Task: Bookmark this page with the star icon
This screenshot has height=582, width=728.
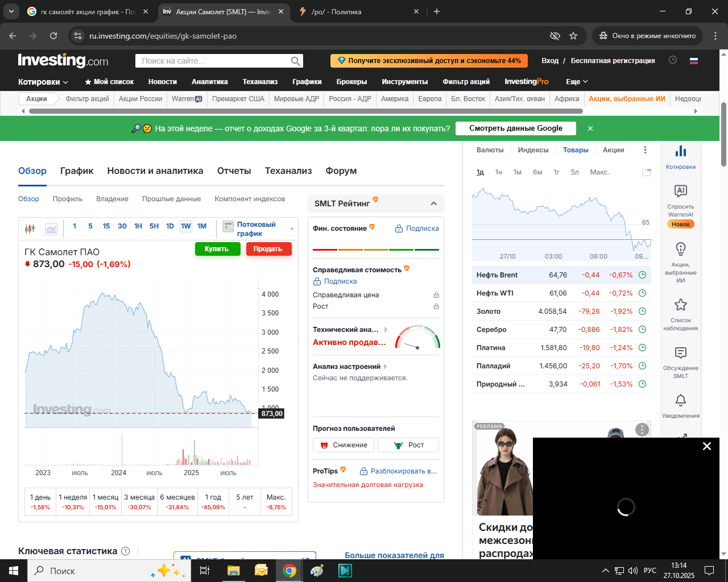Action: tap(573, 36)
